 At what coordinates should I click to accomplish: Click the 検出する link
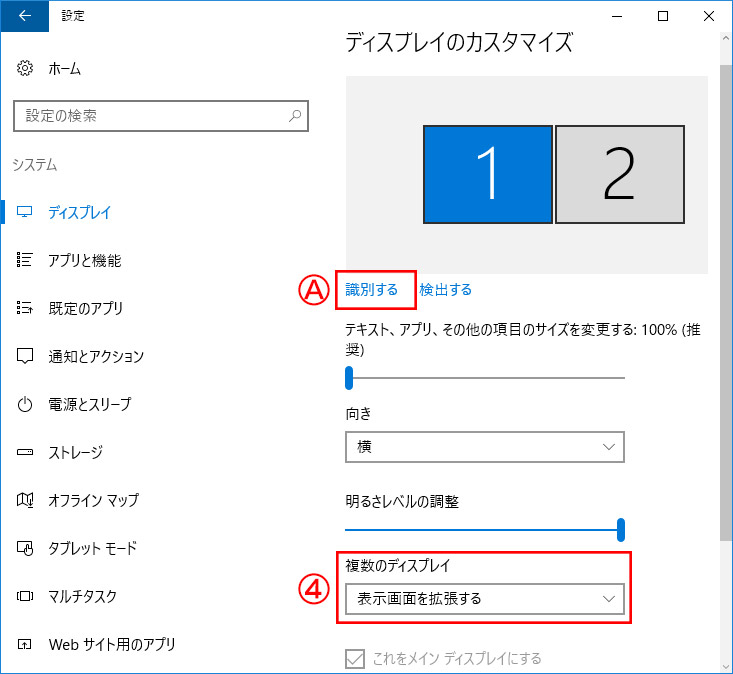(446, 290)
